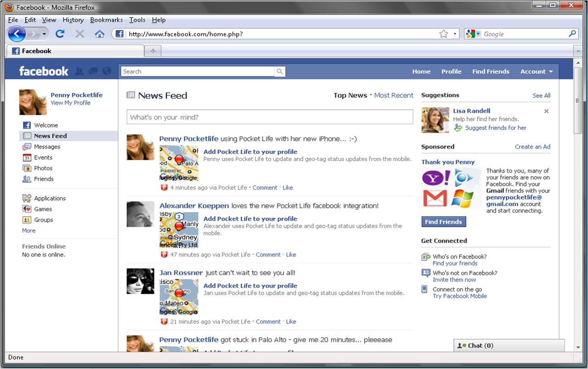This screenshot has width=588, height=369.
Task: Click the Find Friends button in Sponsored
Action: click(443, 222)
